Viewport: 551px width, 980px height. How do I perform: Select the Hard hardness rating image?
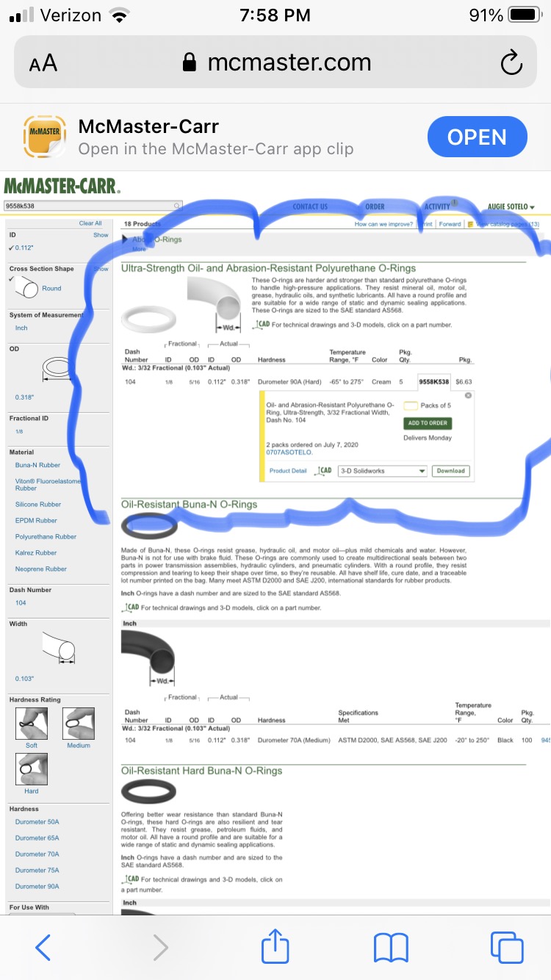pyautogui.click(x=32, y=769)
